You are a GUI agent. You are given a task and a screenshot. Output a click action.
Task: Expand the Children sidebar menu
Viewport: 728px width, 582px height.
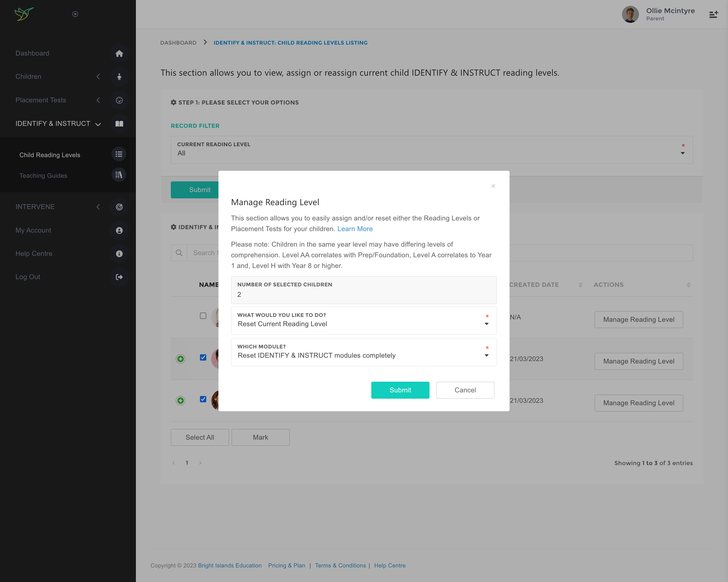(28, 77)
